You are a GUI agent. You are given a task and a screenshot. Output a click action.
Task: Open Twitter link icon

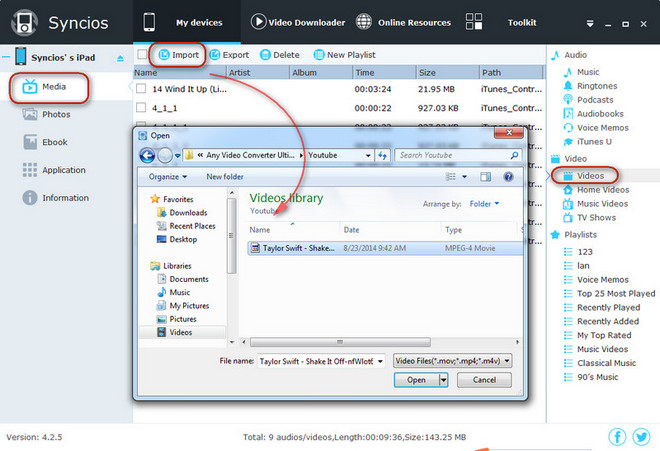641,437
